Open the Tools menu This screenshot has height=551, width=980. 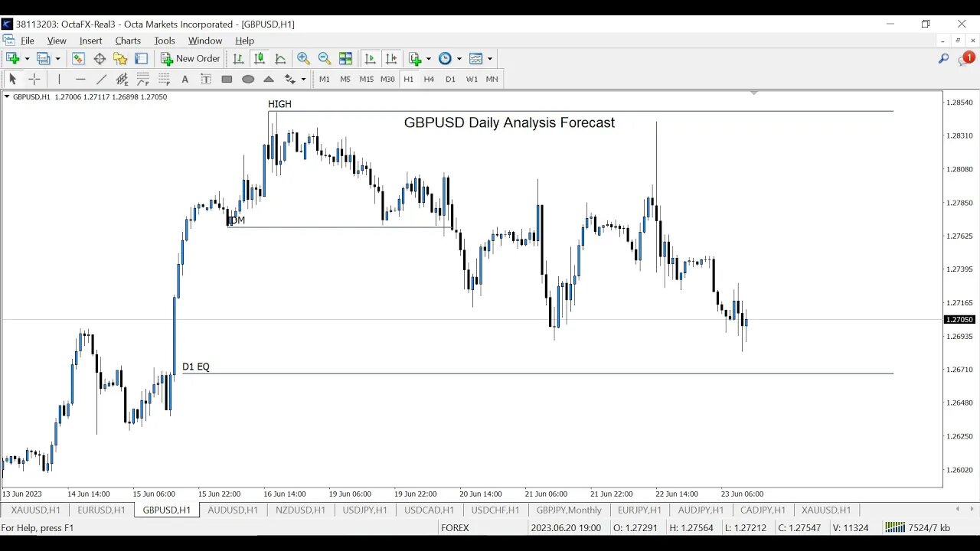[165, 41]
